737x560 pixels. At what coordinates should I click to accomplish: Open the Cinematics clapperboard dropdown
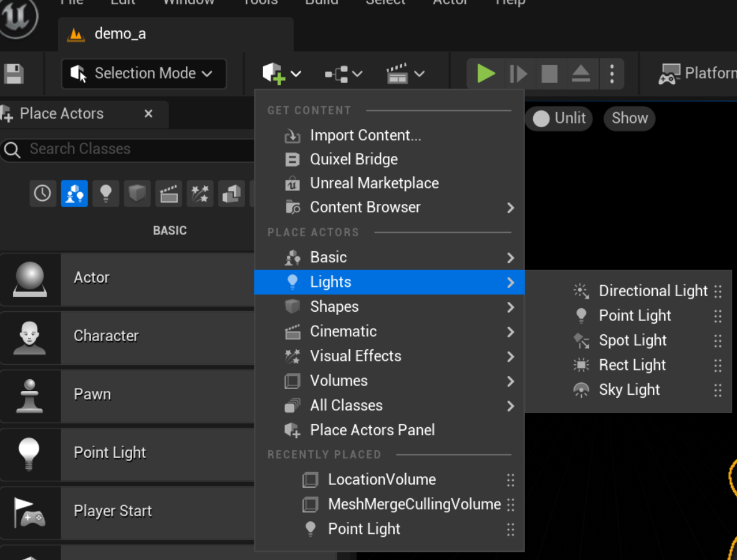(405, 74)
